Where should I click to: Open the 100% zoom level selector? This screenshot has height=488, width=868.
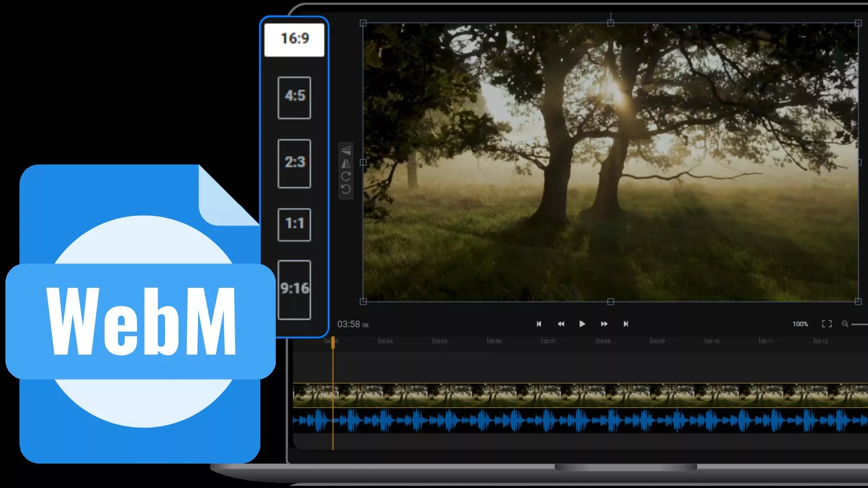point(800,324)
